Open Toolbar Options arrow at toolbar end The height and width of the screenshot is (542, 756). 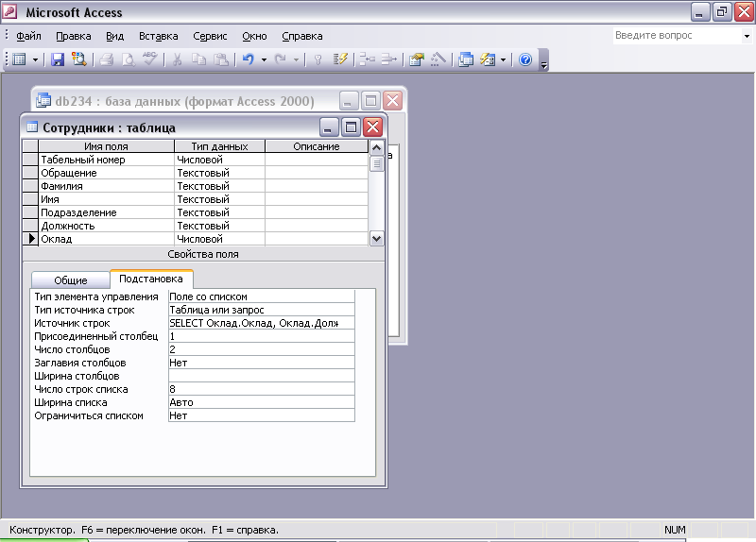pyautogui.click(x=544, y=59)
